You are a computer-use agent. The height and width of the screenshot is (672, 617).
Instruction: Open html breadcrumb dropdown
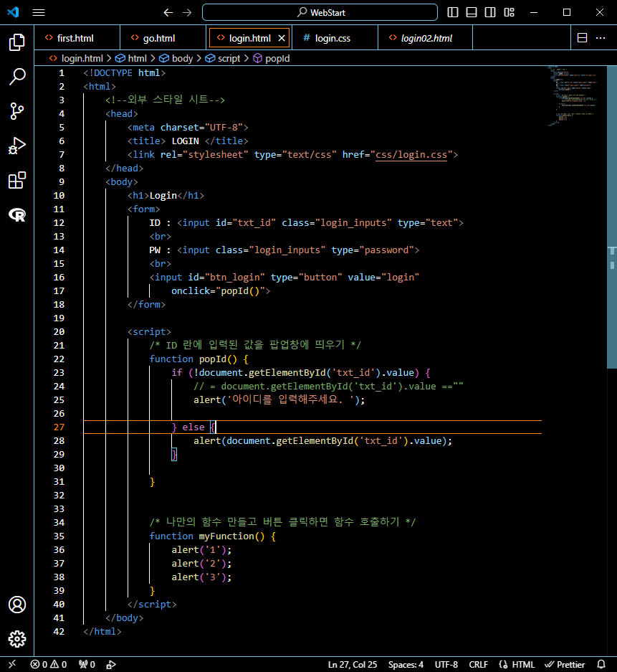131,58
